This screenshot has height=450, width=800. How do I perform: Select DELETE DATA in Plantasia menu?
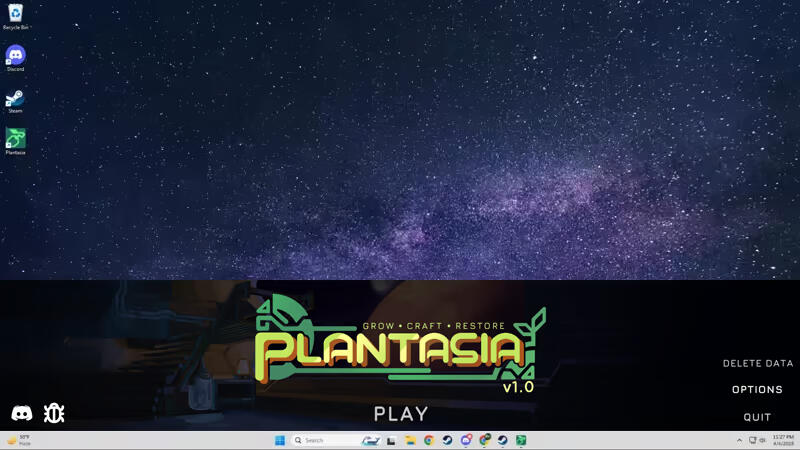[x=758, y=363]
